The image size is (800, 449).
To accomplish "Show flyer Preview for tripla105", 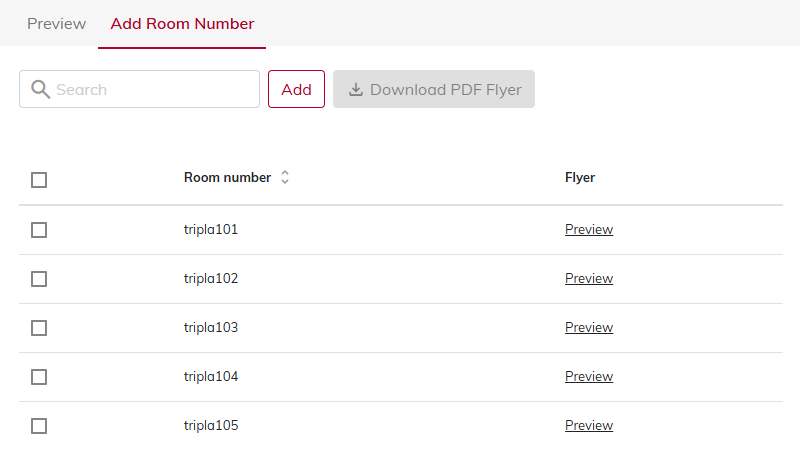I will pos(589,425).
